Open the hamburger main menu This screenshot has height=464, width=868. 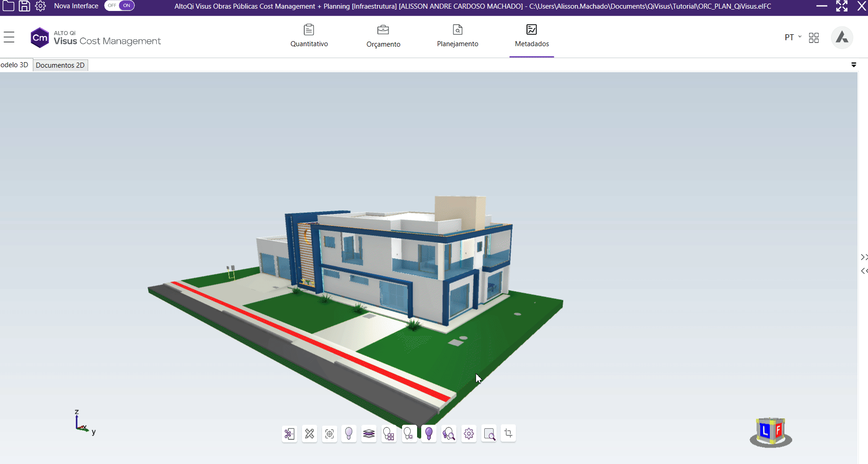click(x=9, y=37)
